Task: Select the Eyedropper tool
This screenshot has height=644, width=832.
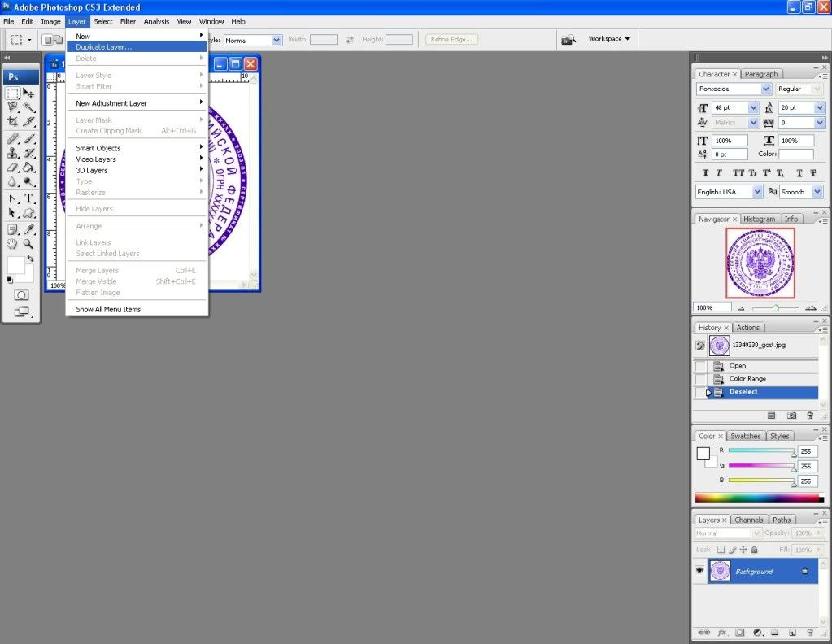Action: [x=28, y=229]
